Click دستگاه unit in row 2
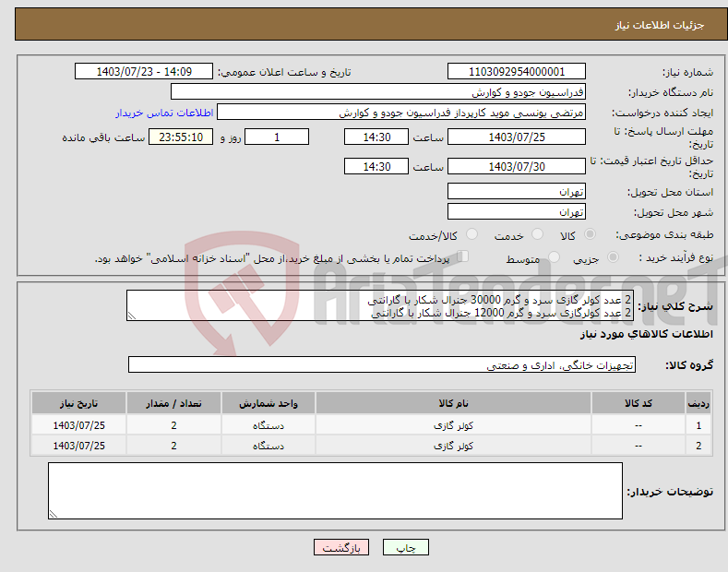 269,446
